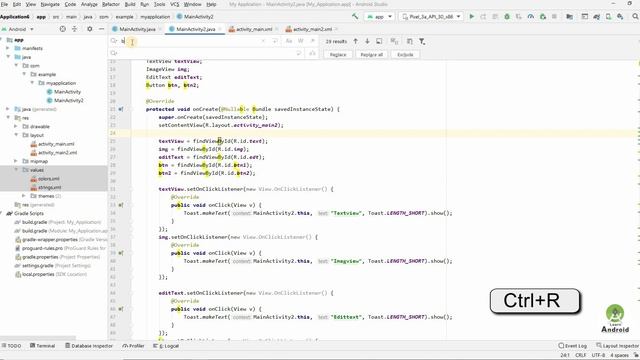This screenshot has width=640, height=360.
Task: Open the SDK Manager icon
Action: 620,16
